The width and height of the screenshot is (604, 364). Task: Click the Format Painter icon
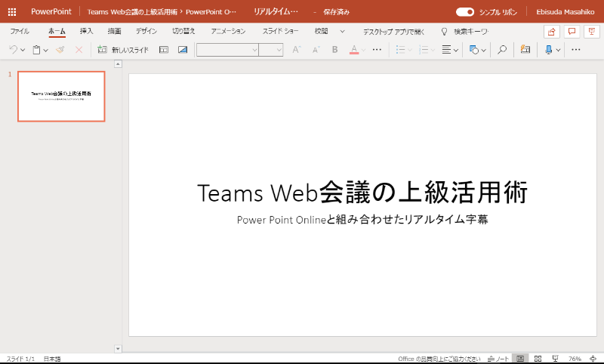pyautogui.click(x=60, y=50)
